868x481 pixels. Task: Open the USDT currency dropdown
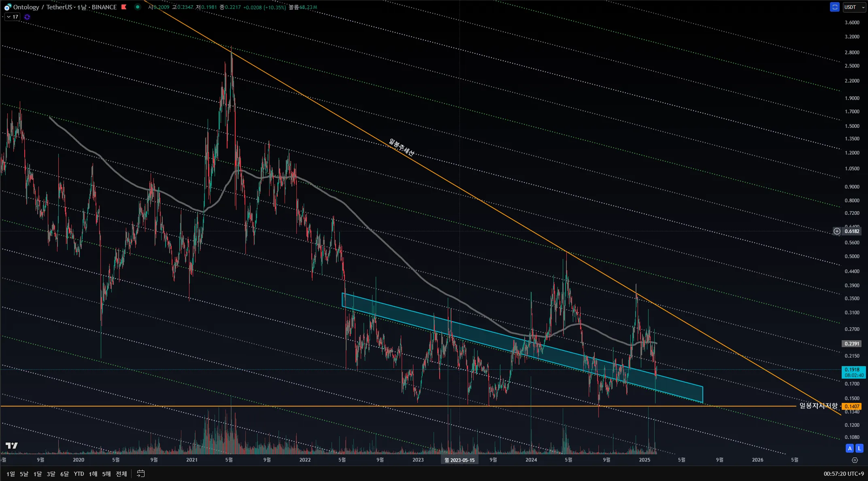pyautogui.click(x=854, y=7)
